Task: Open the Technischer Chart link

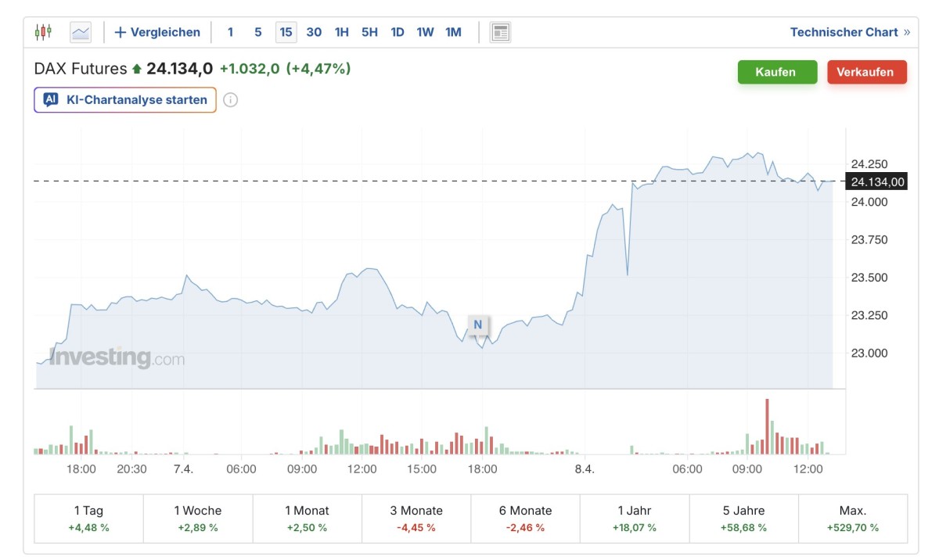Action: click(x=850, y=32)
